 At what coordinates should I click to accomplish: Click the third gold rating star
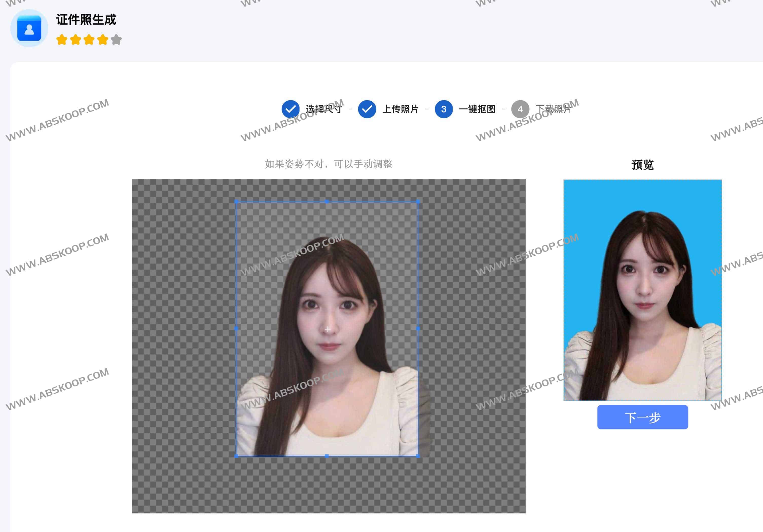tap(89, 40)
